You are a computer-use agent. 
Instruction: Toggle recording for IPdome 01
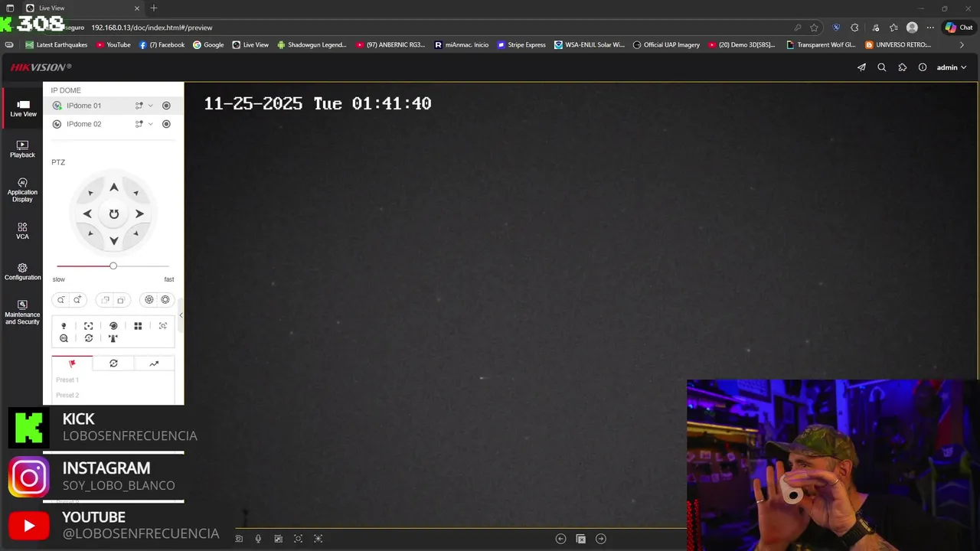(166, 106)
